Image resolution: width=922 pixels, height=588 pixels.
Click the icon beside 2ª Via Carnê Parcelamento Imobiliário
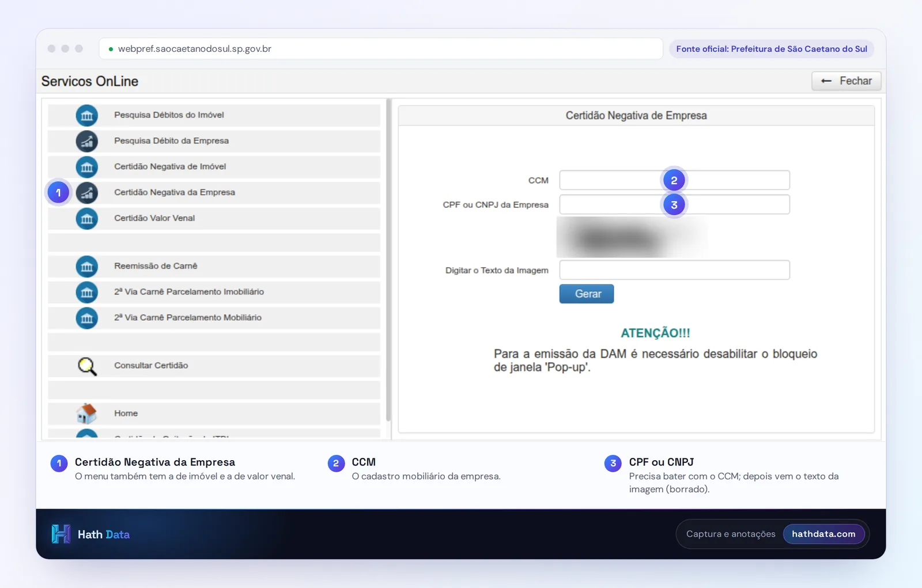(x=87, y=292)
